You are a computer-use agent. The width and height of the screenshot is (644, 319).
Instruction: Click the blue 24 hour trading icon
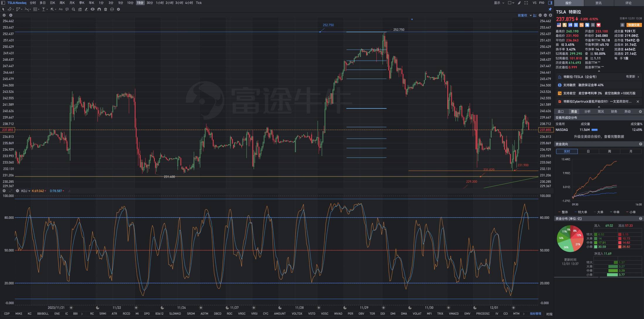570,25
